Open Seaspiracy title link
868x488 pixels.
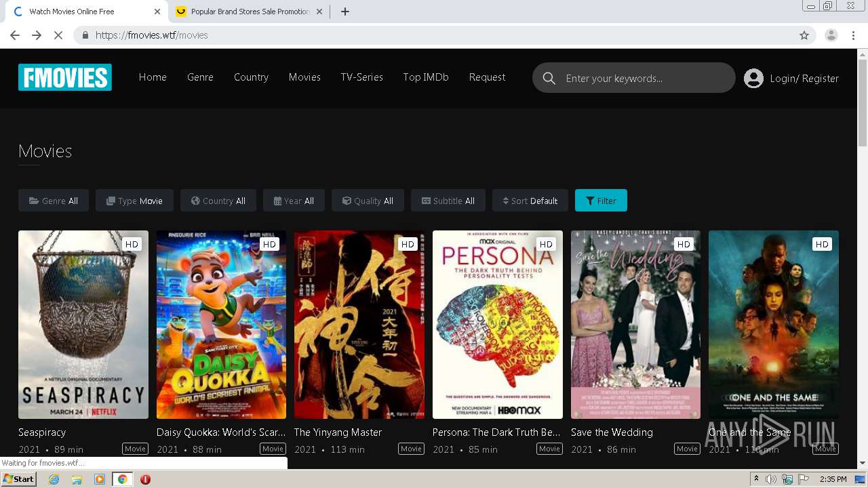pyautogui.click(x=42, y=432)
